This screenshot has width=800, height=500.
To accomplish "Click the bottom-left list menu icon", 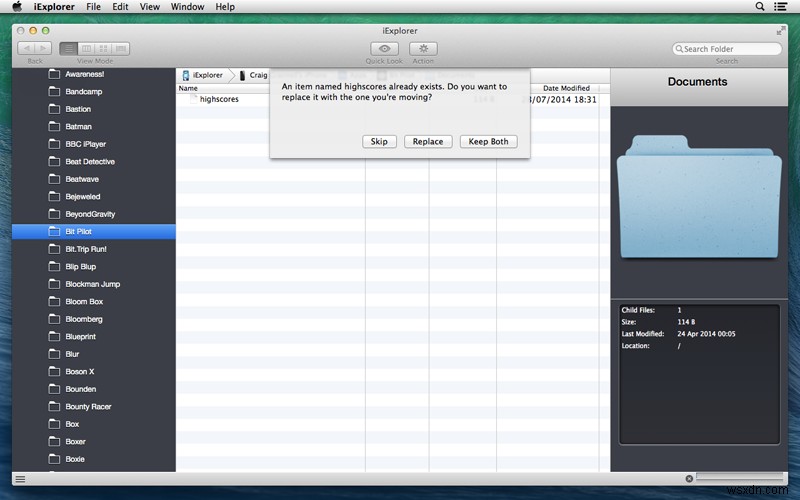I will click(x=20, y=479).
